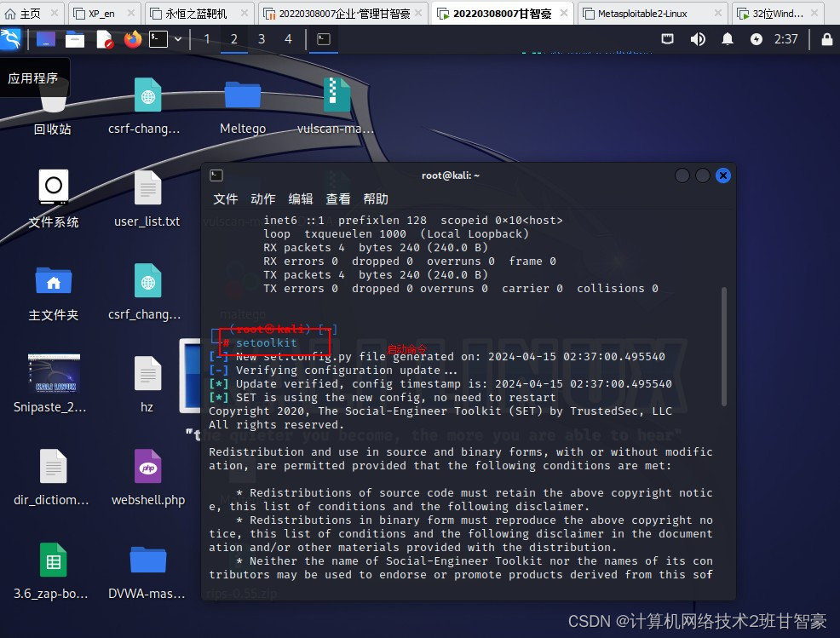Click the 'All rights reserved.' line

pyautogui.click(x=276, y=425)
